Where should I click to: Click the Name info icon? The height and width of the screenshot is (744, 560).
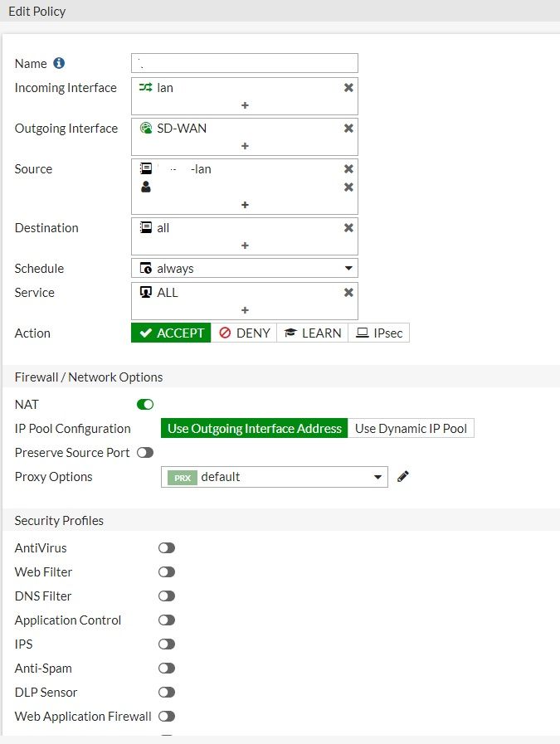[59, 63]
